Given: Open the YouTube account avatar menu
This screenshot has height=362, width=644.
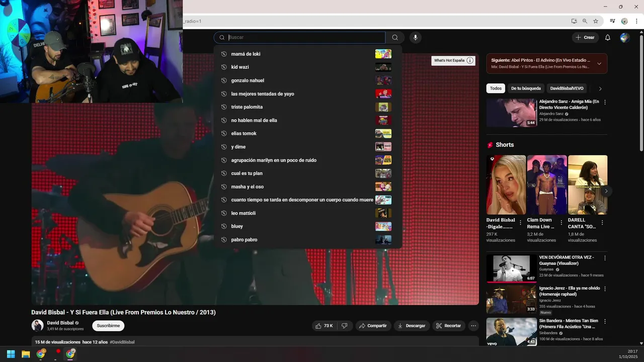Looking at the screenshot, I should 625,38.
